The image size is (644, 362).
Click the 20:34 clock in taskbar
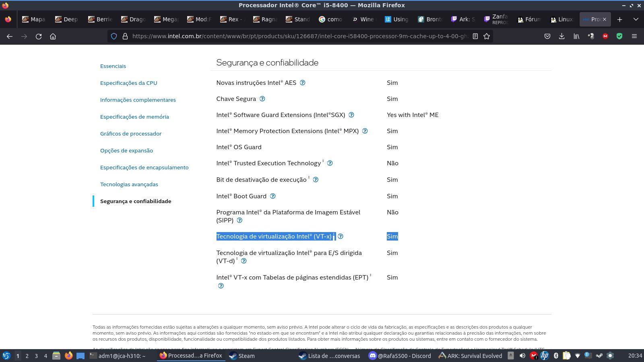coord(635,356)
